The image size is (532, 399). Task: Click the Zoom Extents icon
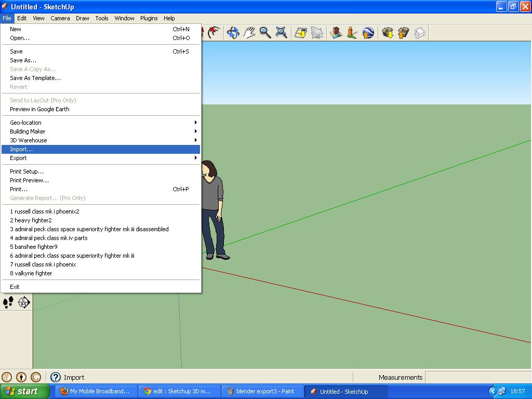click(281, 33)
